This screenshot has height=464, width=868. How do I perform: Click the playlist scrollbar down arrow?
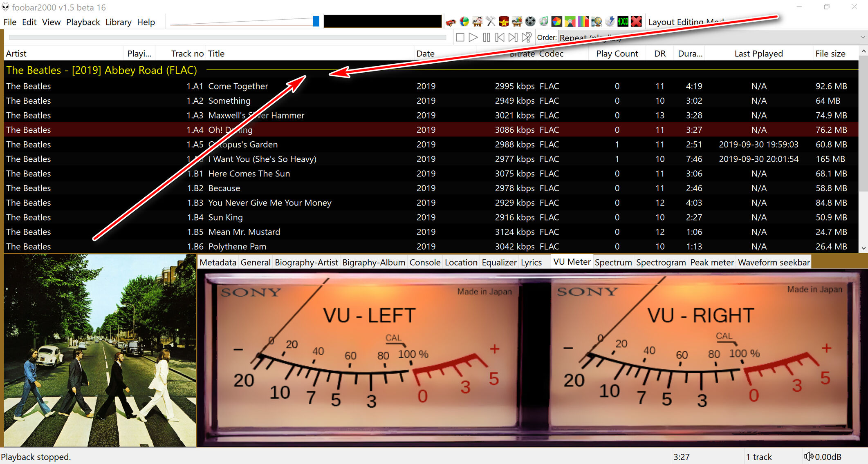pyautogui.click(x=863, y=248)
